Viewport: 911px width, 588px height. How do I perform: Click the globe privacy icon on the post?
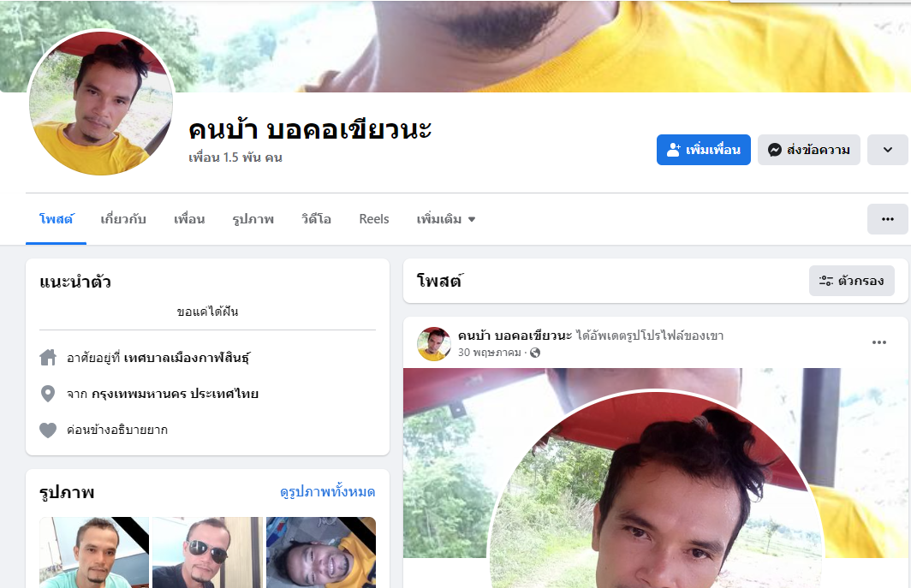click(x=535, y=353)
